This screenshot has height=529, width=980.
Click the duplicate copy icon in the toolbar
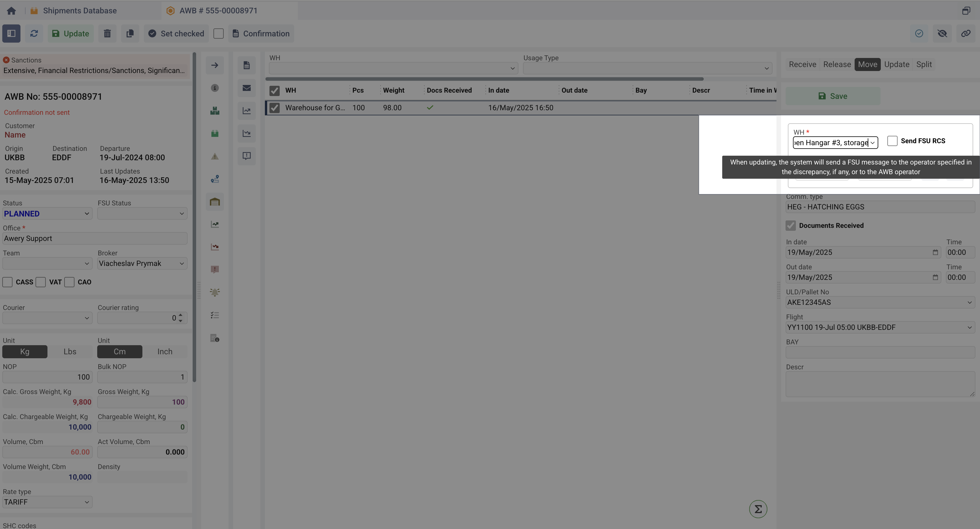130,34
